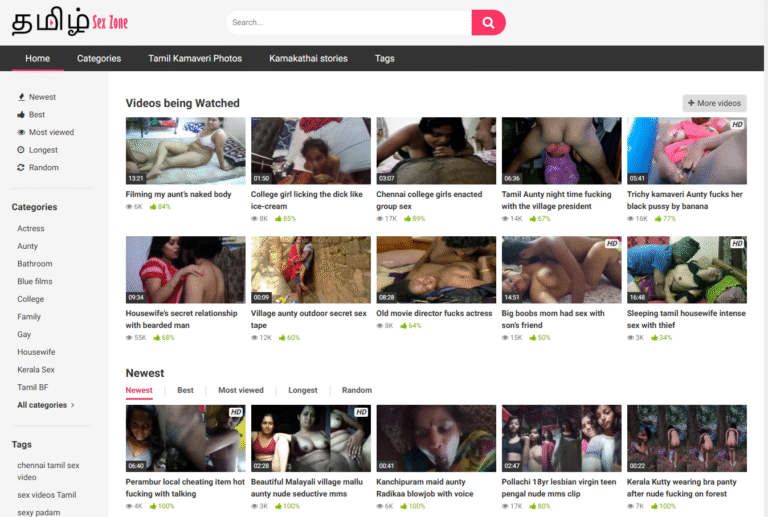This screenshot has height=517, width=768.
Task: Go to Tags in the top navigation
Action: tap(385, 58)
